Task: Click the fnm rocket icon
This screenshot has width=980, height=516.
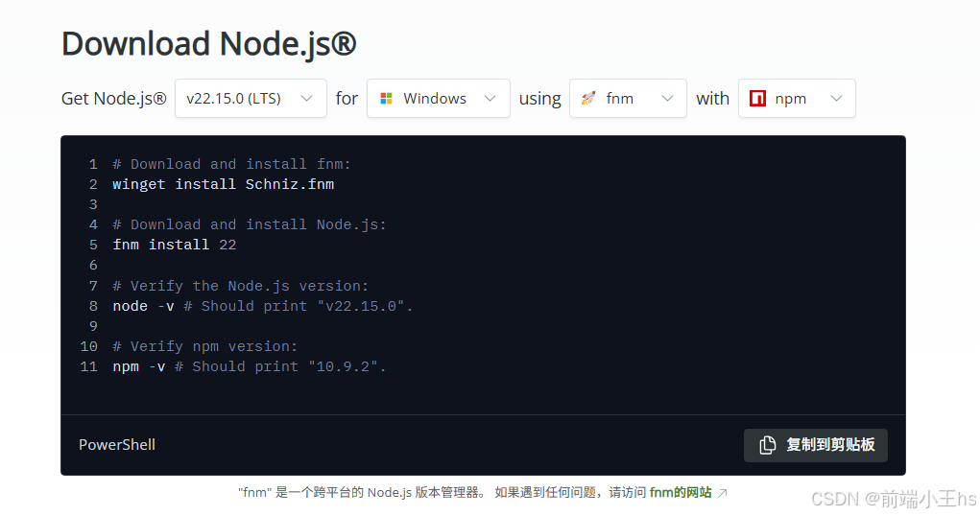Action: click(588, 98)
